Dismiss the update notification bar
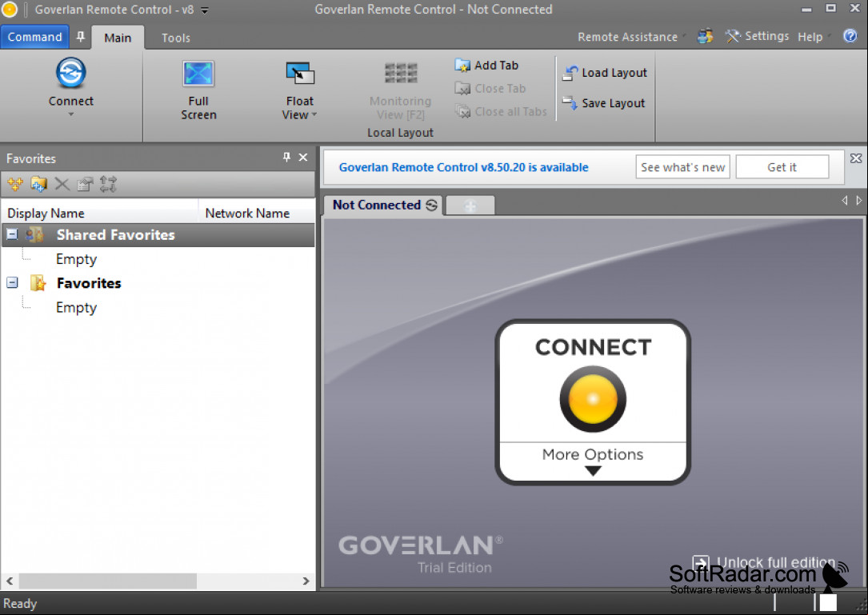 click(x=856, y=158)
